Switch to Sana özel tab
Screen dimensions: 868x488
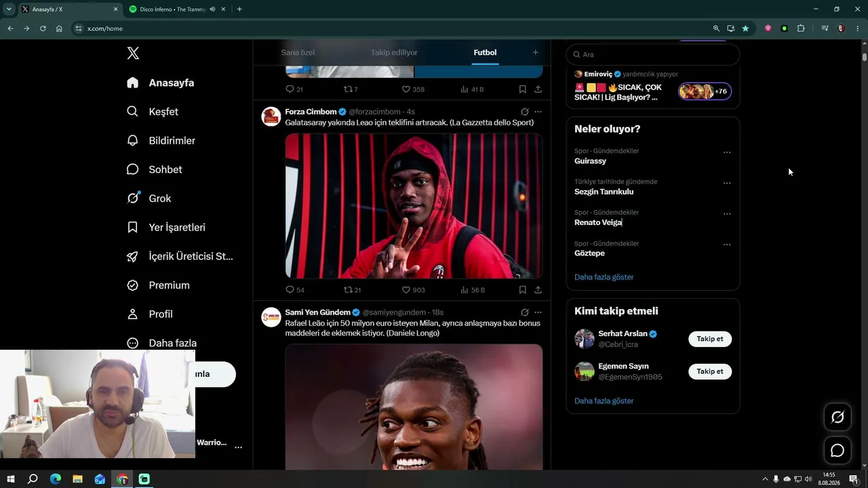click(298, 52)
